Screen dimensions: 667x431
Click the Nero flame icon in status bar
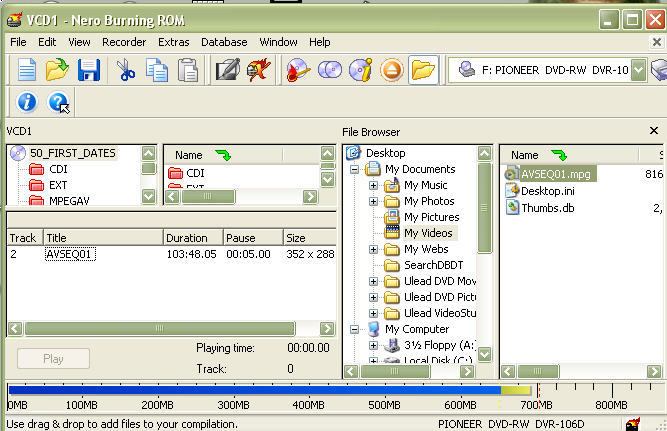[x=633, y=424]
